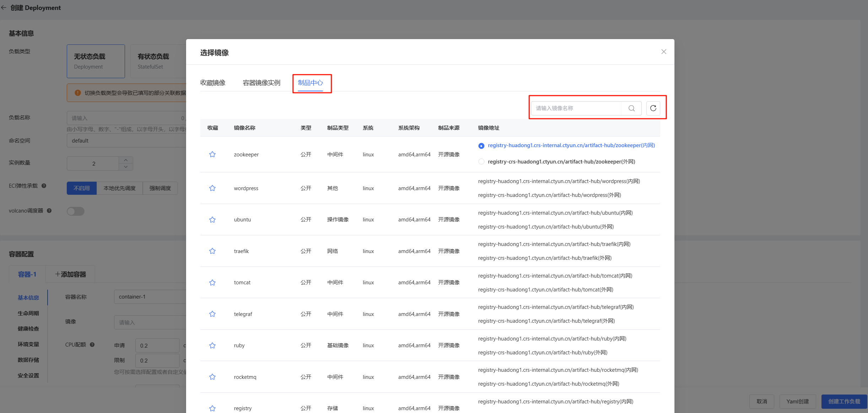Favorite the tomcat image

(x=212, y=283)
